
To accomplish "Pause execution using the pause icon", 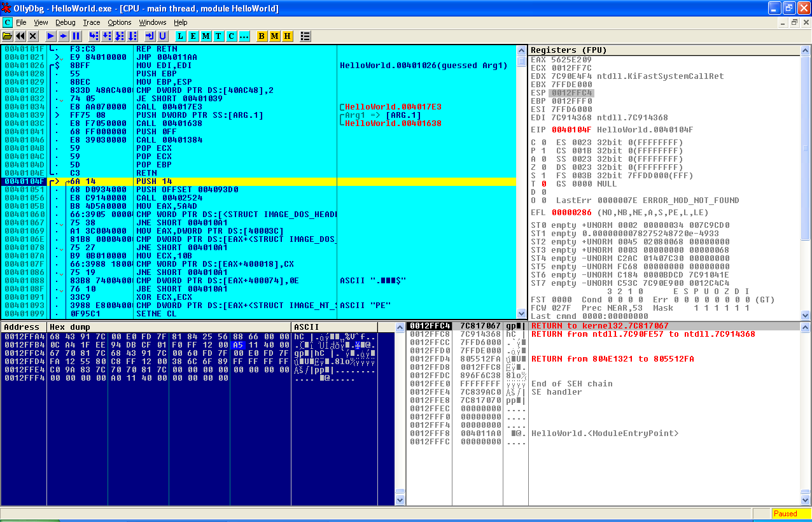I will point(76,36).
